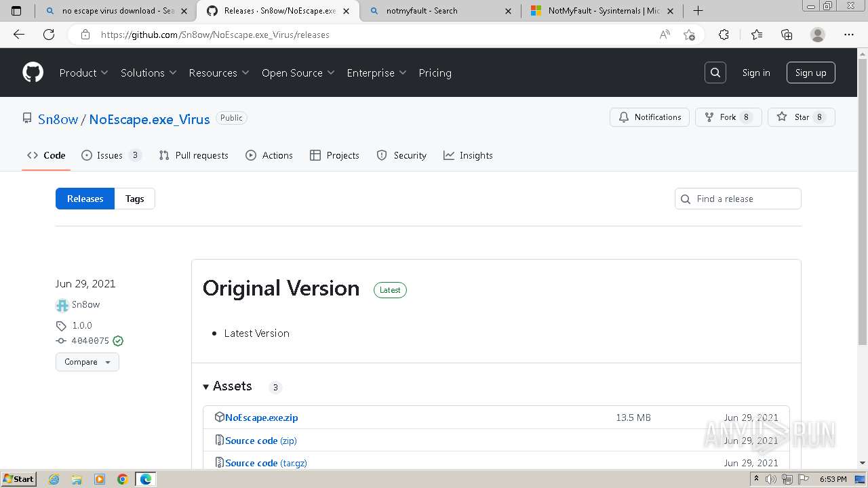This screenshot has width=868, height=488.
Task: Select the Releases toggle button
Action: tap(85, 199)
